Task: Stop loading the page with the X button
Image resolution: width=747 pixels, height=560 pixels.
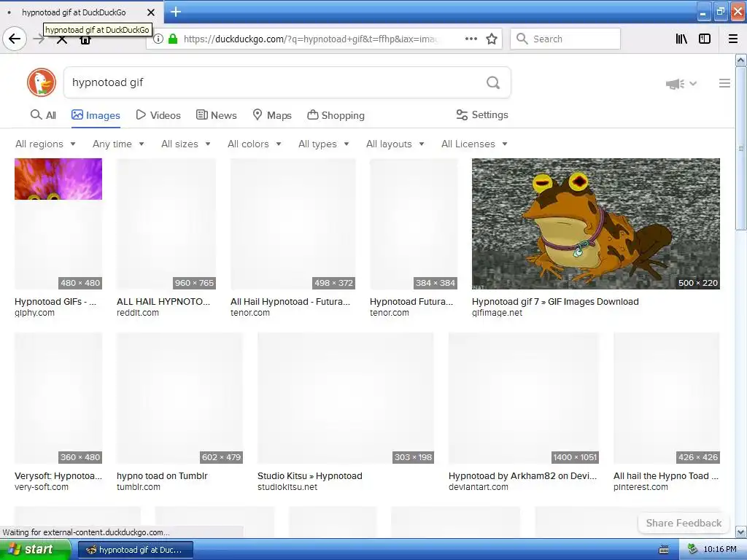Action: point(62,40)
